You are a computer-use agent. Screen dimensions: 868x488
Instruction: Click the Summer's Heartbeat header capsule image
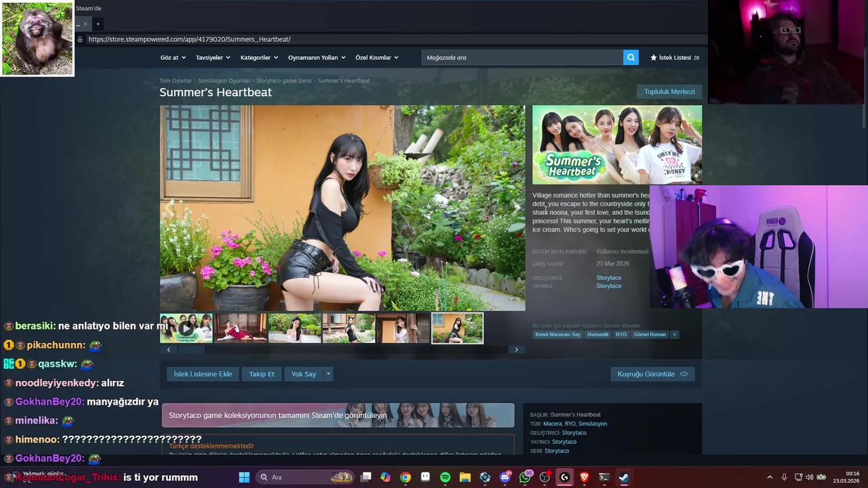pos(617,144)
